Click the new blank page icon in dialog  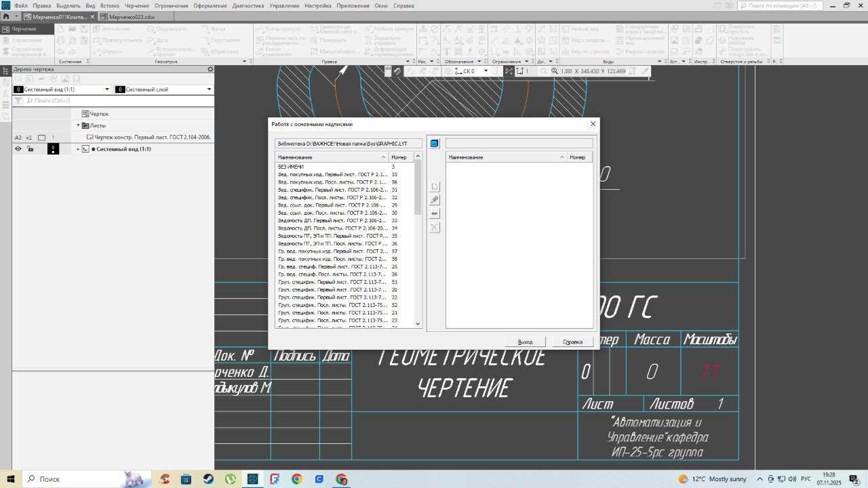[x=435, y=186]
